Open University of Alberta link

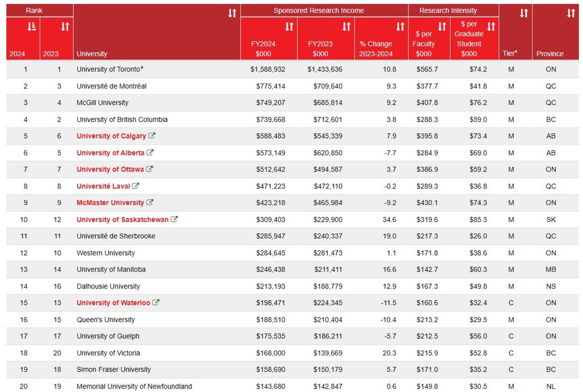click(x=110, y=153)
